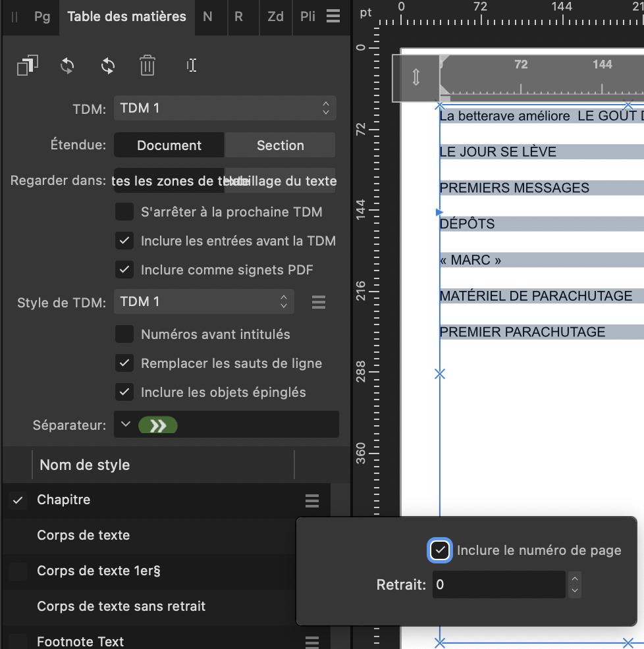Click the text cursor icon in the panel toolbar
Viewport: 644px width, 649px height.
(192, 66)
